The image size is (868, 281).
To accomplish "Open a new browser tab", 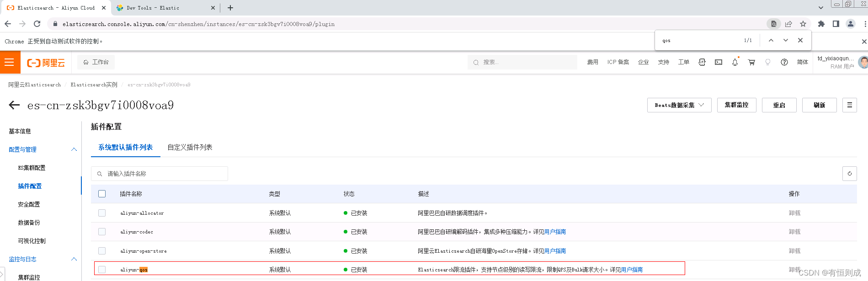I will tap(230, 8).
